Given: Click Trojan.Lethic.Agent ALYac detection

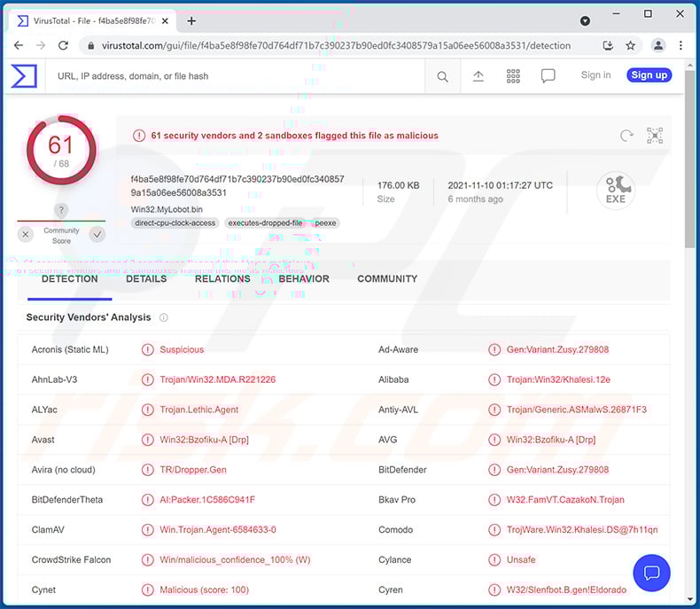Looking at the screenshot, I should 199,410.
